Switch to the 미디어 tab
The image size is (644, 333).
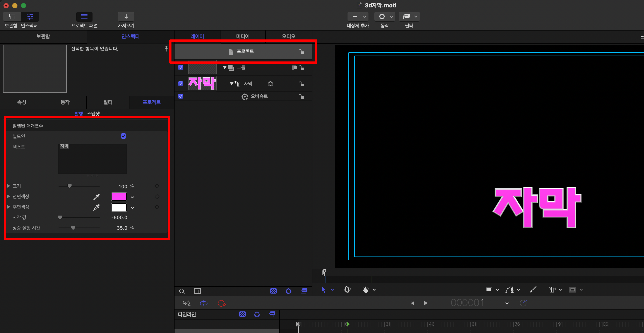coord(243,36)
